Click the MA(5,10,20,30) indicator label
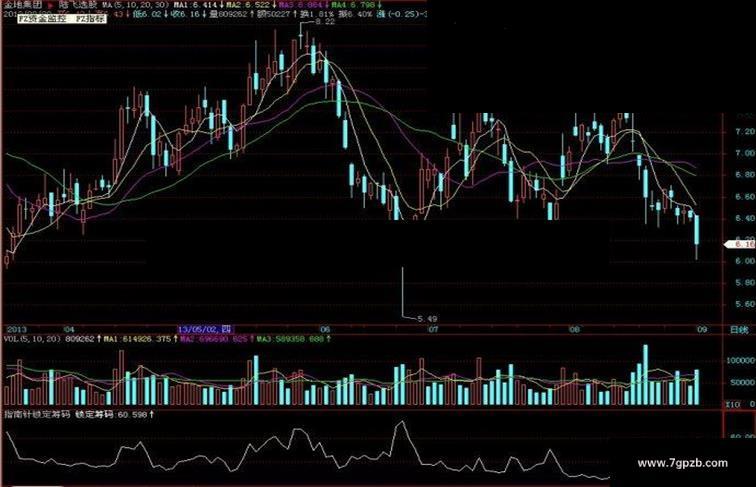 [135, 5]
